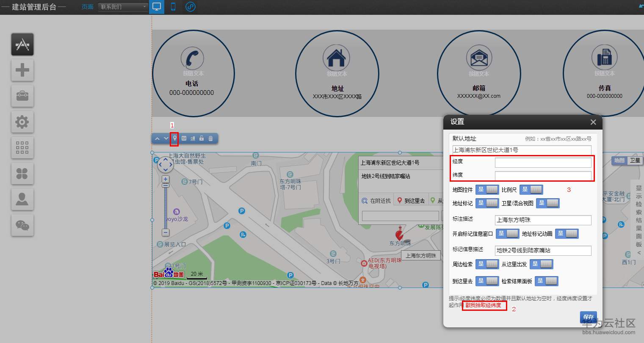Open the mini-program link icon in top bar
This screenshot has width=644, height=343.
pos(191,7)
